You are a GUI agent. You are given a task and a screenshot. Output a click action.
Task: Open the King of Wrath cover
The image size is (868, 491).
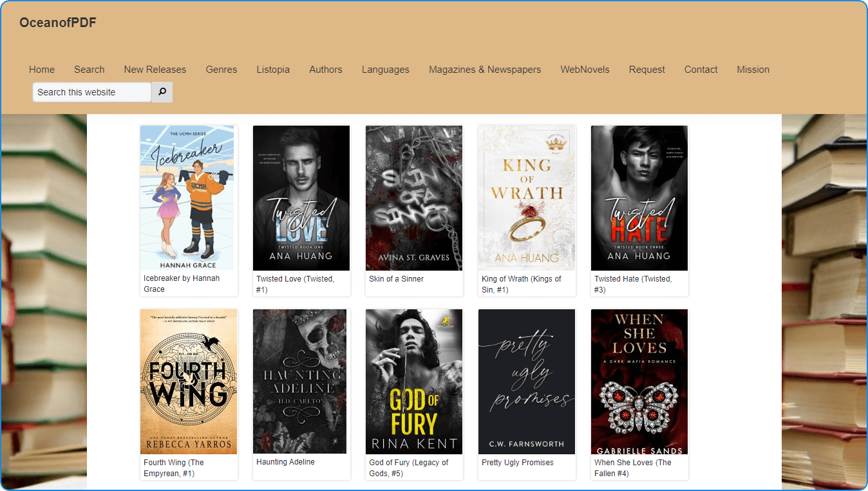coord(527,198)
